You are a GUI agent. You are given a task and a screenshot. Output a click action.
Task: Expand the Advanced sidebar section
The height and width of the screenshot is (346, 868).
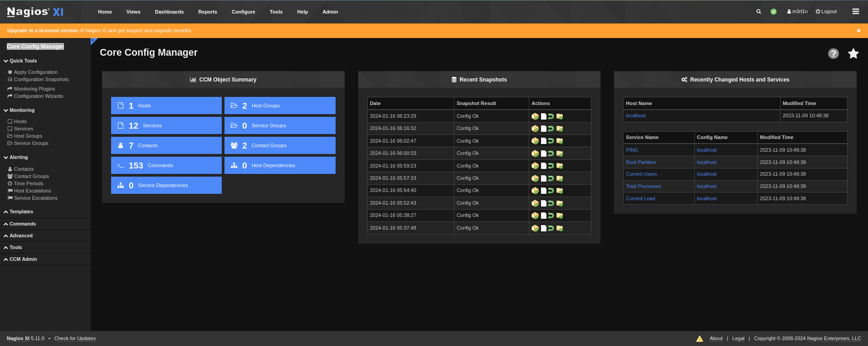pos(18,235)
